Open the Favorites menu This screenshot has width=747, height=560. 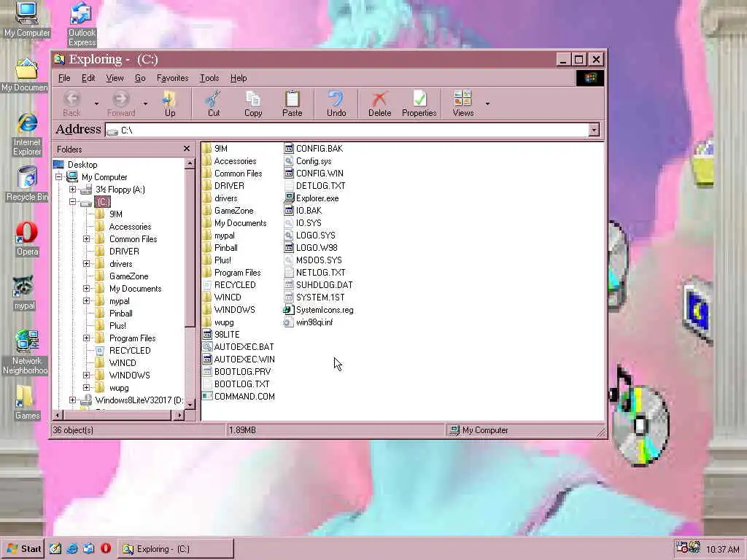172,78
